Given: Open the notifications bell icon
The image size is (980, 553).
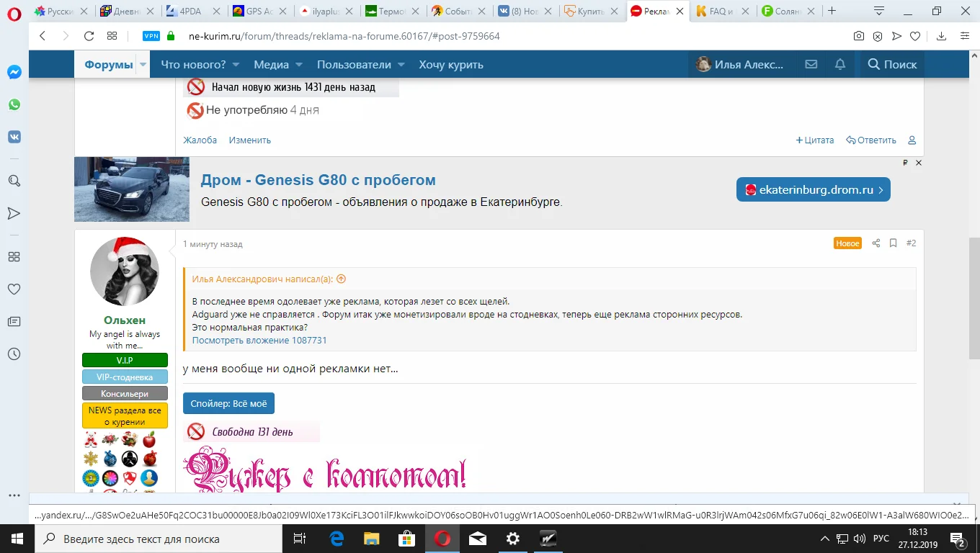Looking at the screenshot, I should click(839, 64).
